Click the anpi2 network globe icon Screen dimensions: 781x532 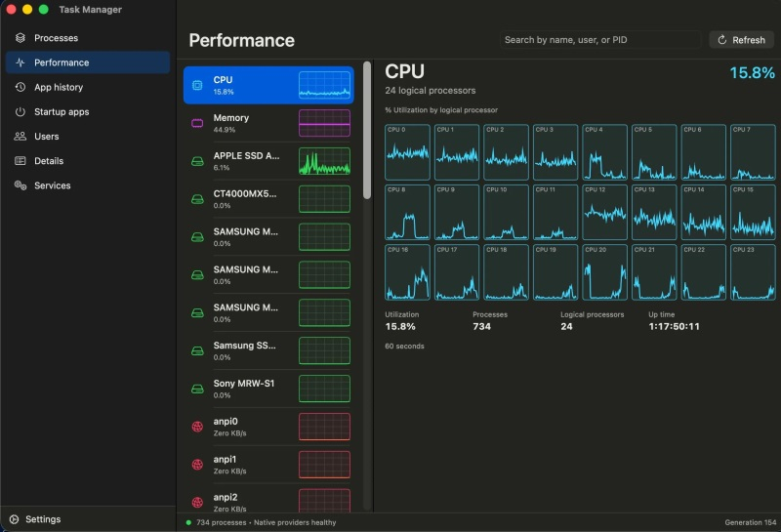pos(197,503)
